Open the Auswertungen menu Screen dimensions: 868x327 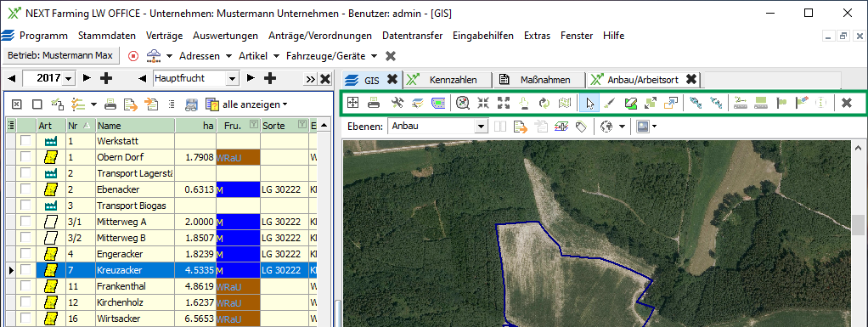[x=225, y=36]
